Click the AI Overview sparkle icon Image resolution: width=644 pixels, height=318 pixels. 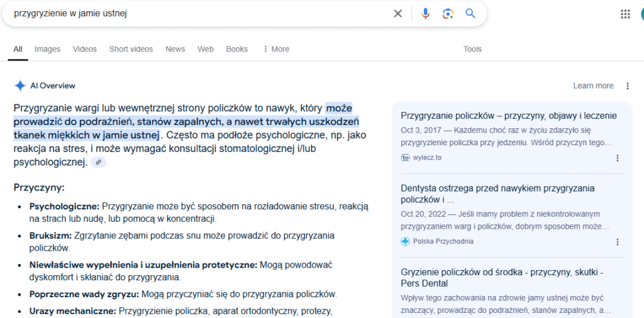click(x=20, y=85)
